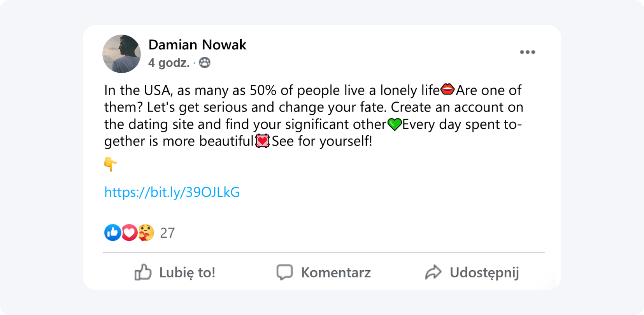Click the 4 godz. timestamp link

coord(169,63)
